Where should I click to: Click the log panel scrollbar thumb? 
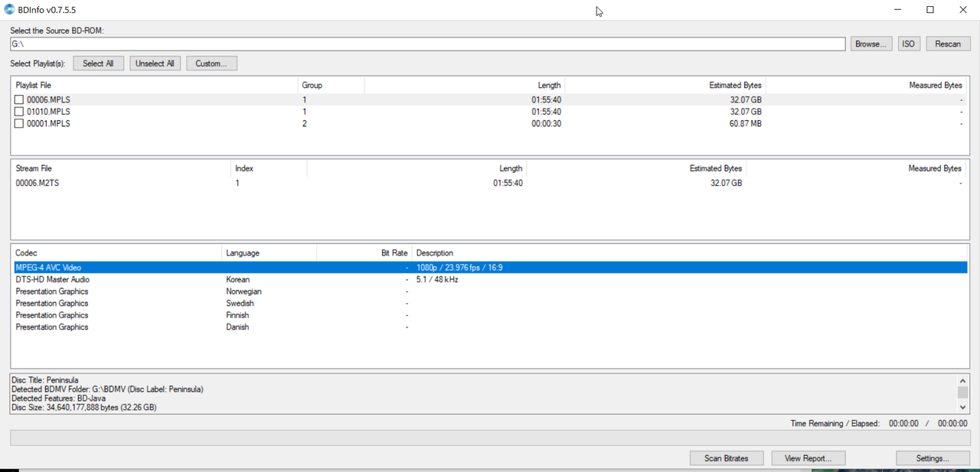[x=963, y=392]
